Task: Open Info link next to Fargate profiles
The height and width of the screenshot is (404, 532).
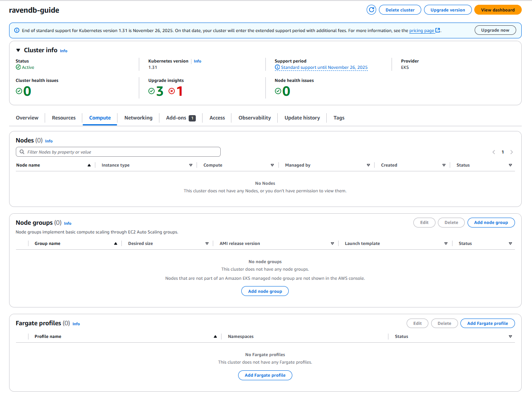Action: pos(76,324)
